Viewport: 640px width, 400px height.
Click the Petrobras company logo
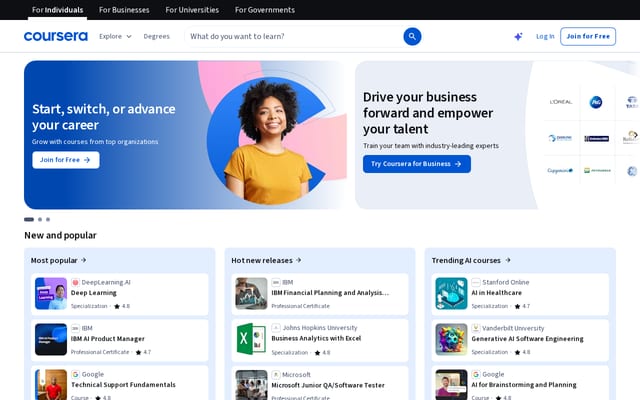pyautogui.click(x=597, y=171)
